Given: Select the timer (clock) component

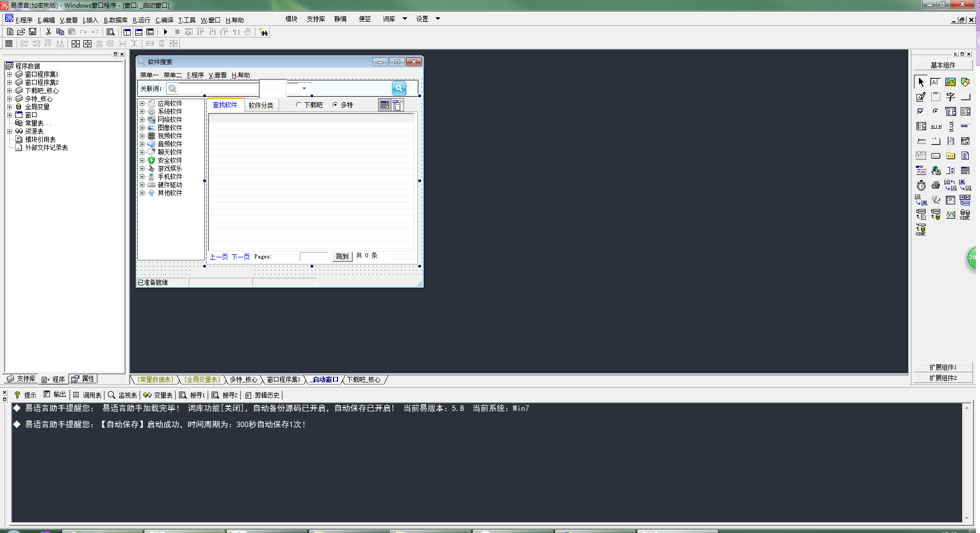Looking at the screenshot, I should (921, 186).
